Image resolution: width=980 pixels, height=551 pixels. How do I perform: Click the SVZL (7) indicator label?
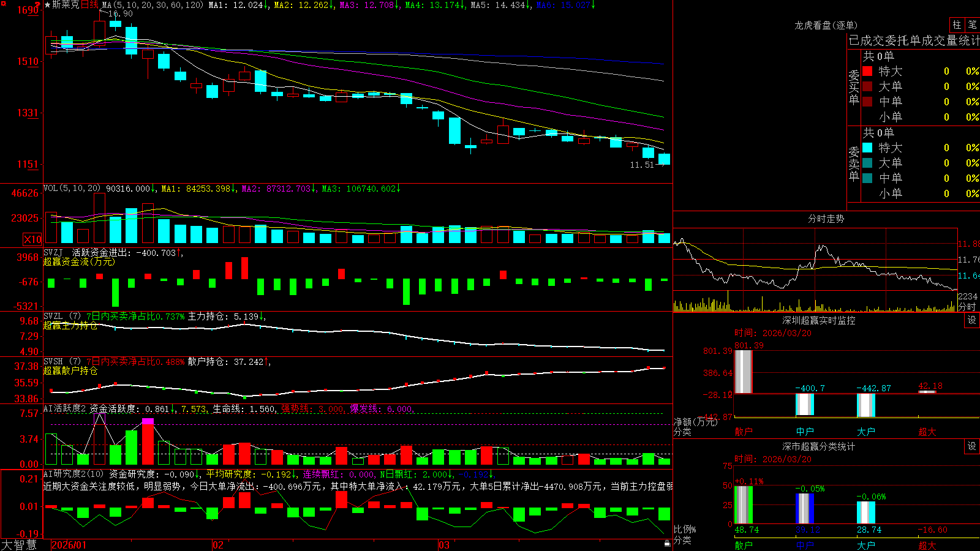tap(62, 317)
